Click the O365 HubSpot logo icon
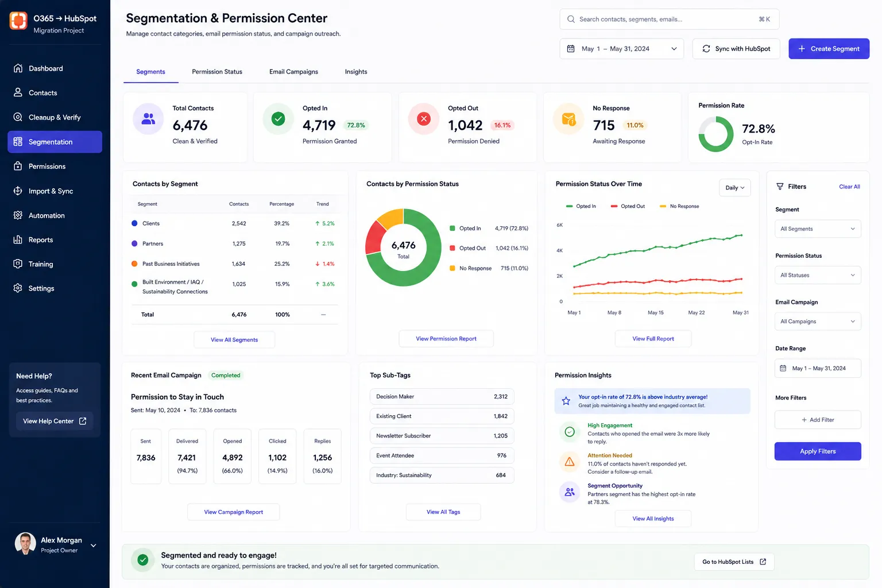882x588 pixels. point(18,21)
